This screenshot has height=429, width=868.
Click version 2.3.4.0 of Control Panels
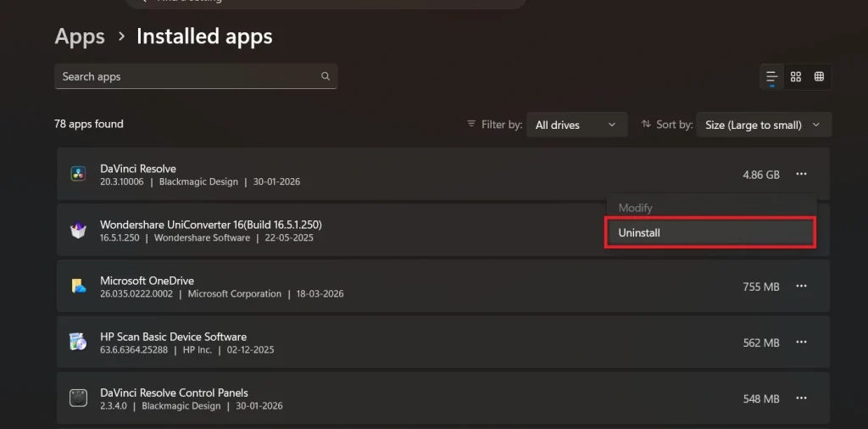114,406
